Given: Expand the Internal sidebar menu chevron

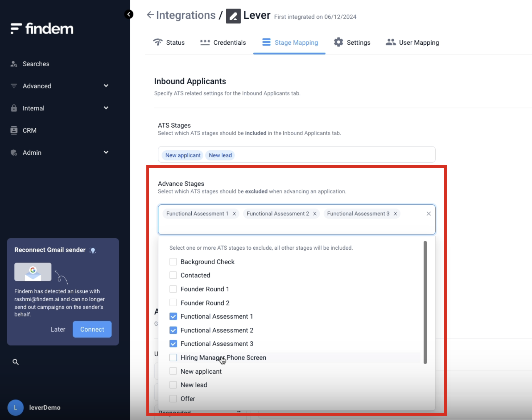Looking at the screenshot, I should click(x=106, y=108).
